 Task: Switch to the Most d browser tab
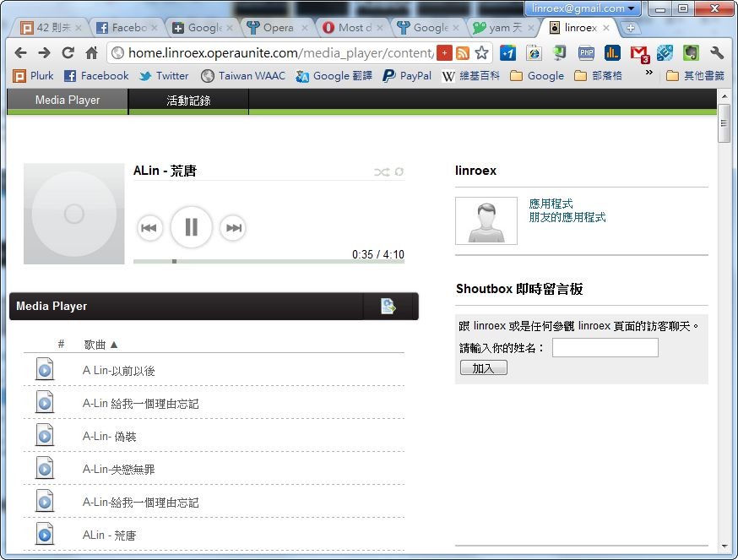(x=353, y=28)
